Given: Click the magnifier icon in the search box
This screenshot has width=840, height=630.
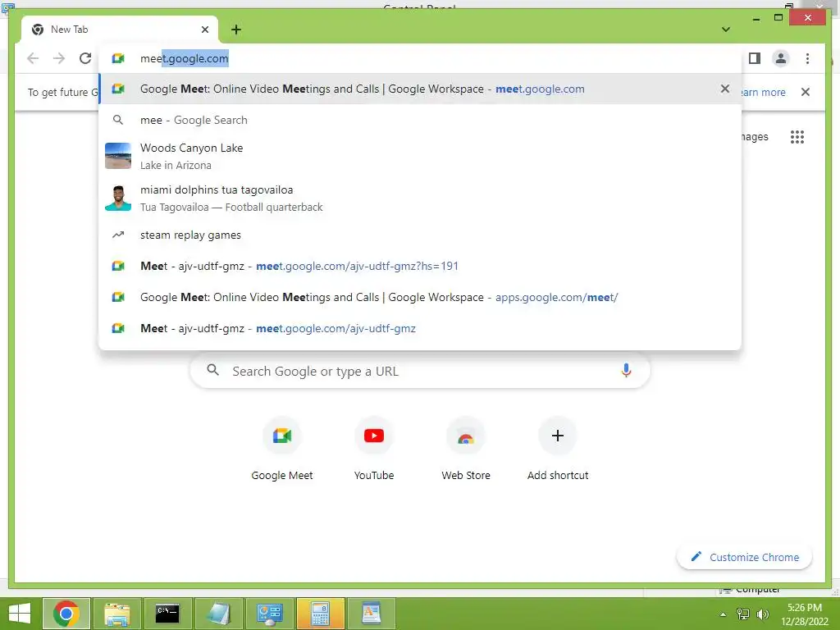Looking at the screenshot, I should pos(212,370).
